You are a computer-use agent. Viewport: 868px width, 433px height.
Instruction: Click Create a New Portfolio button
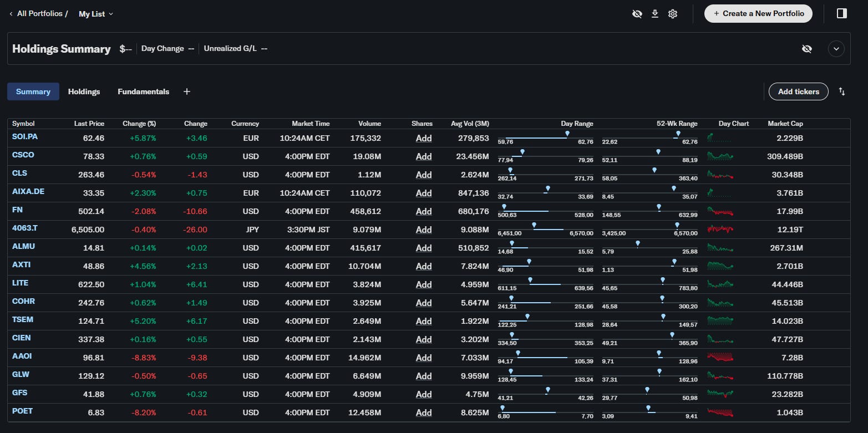pos(758,13)
